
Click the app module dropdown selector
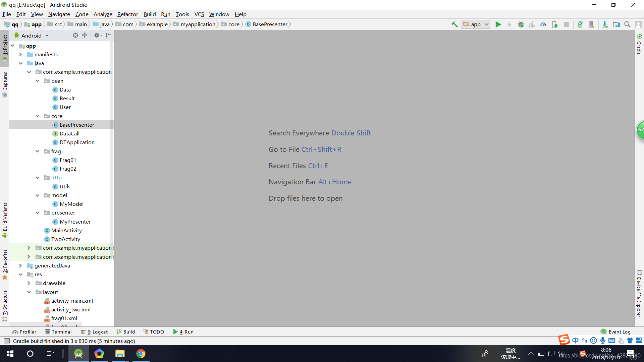point(476,24)
